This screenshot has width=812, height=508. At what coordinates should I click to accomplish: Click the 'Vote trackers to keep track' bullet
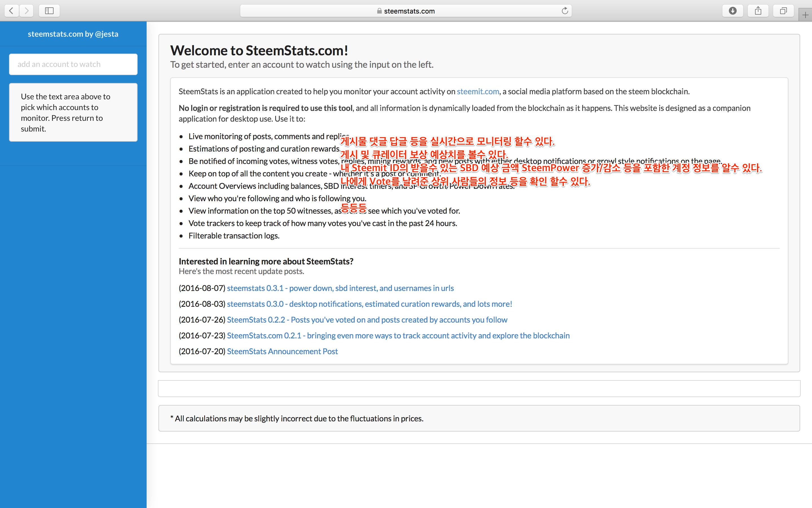323,223
